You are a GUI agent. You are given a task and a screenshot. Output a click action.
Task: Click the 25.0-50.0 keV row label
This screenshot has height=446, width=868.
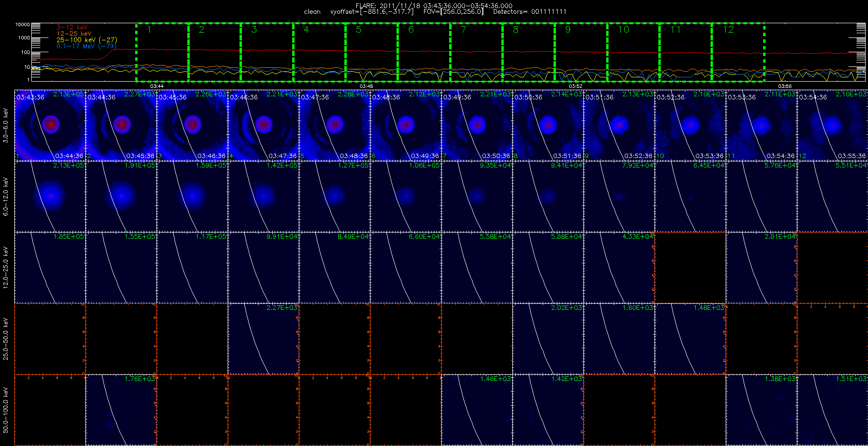pyautogui.click(x=6, y=339)
